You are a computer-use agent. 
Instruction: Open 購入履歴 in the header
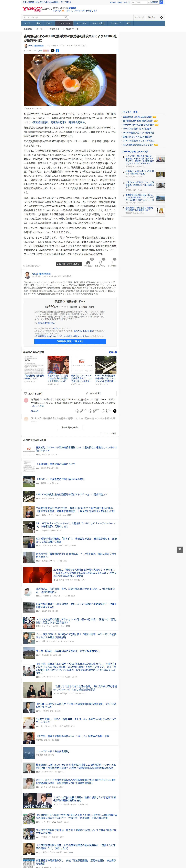coord(152,18)
